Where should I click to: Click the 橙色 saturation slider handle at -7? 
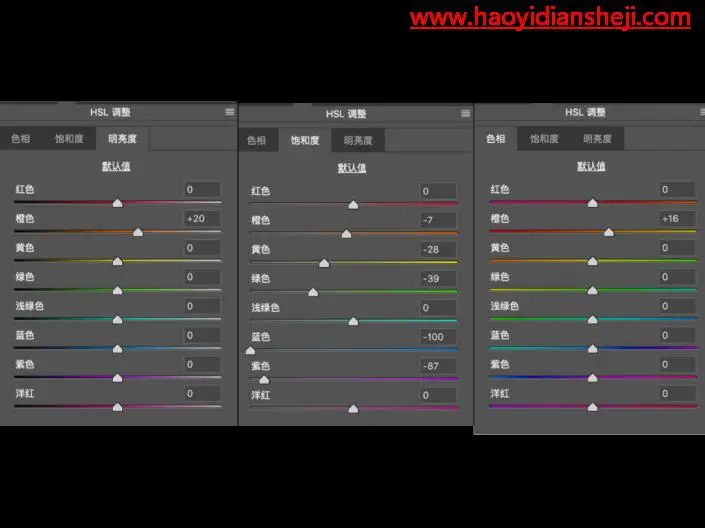coord(346,234)
